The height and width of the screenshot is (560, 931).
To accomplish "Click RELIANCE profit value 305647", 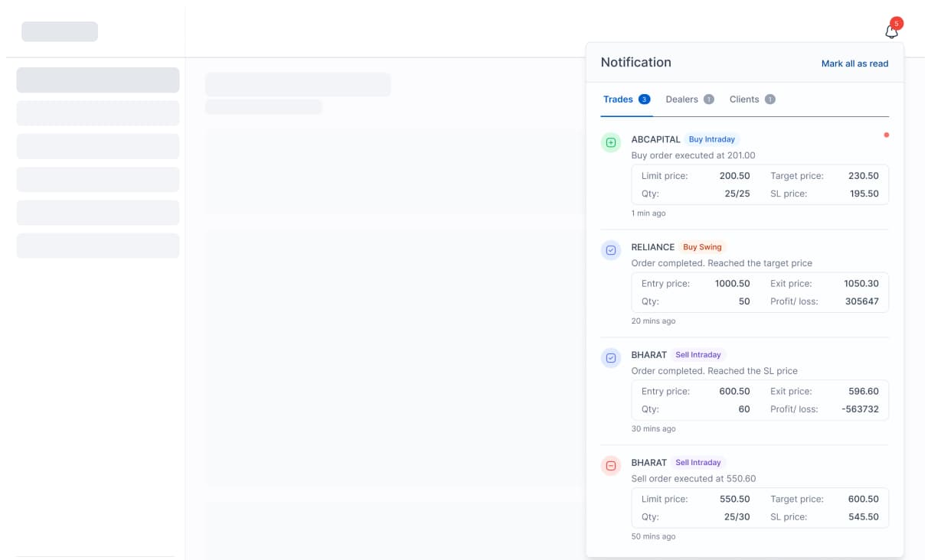I will [x=862, y=302].
